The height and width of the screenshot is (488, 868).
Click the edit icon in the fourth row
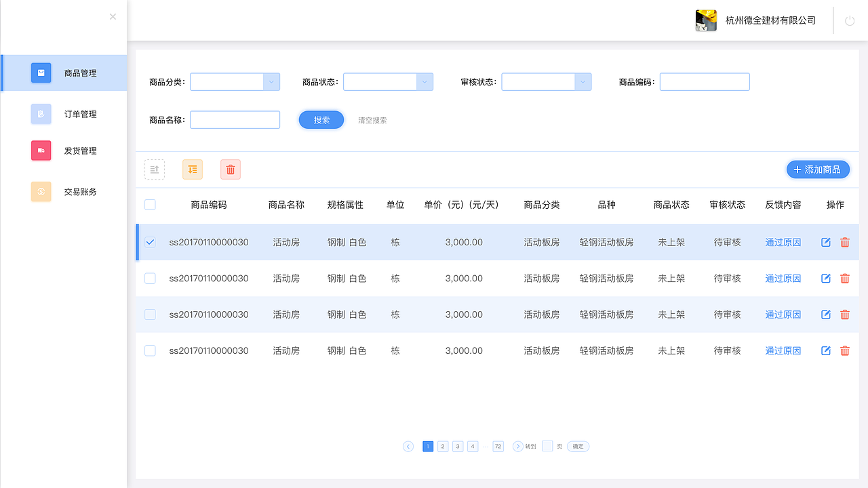[826, 350]
